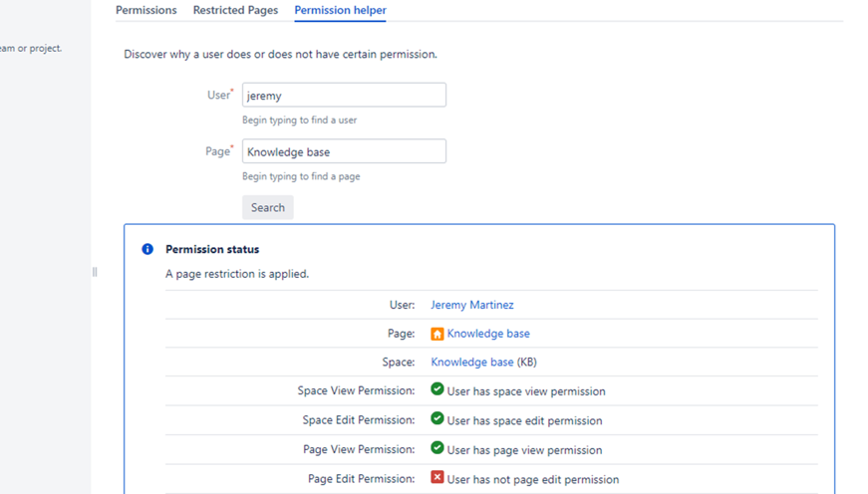
Task: Click the sidebar resize handle
Action: tap(95, 272)
